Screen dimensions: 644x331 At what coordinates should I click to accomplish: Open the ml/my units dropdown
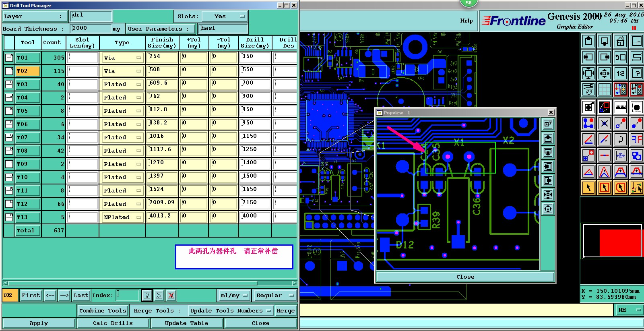click(x=233, y=295)
